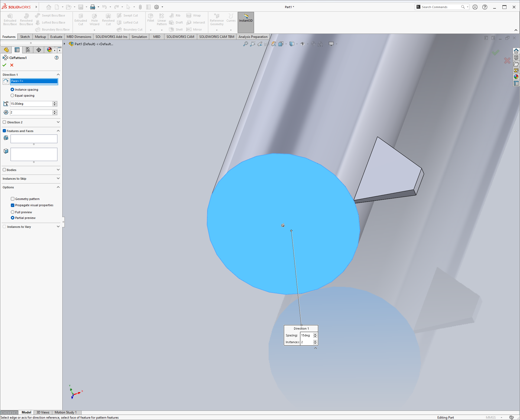Screen dimensions: 520x420
Task: Open ConfigurationManager tab icon
Action: click(28, 50)
